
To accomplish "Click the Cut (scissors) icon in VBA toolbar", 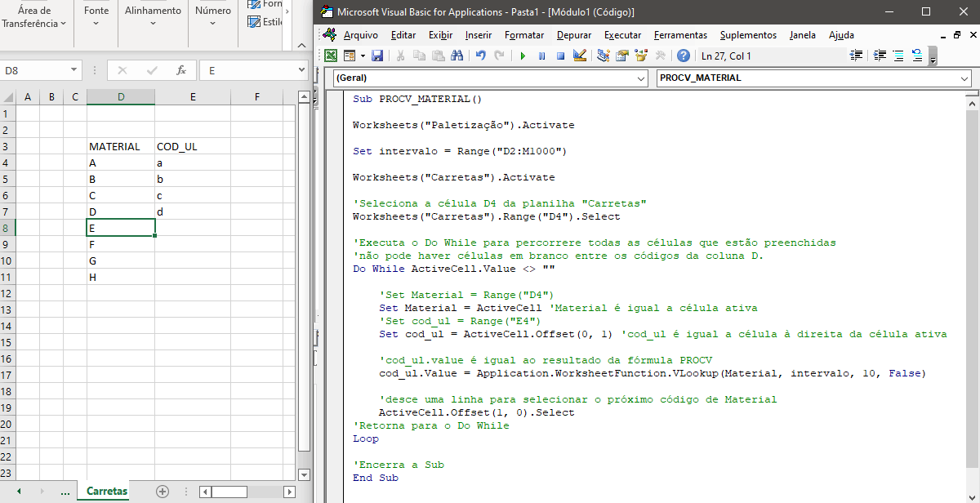I will click(400, 56).
